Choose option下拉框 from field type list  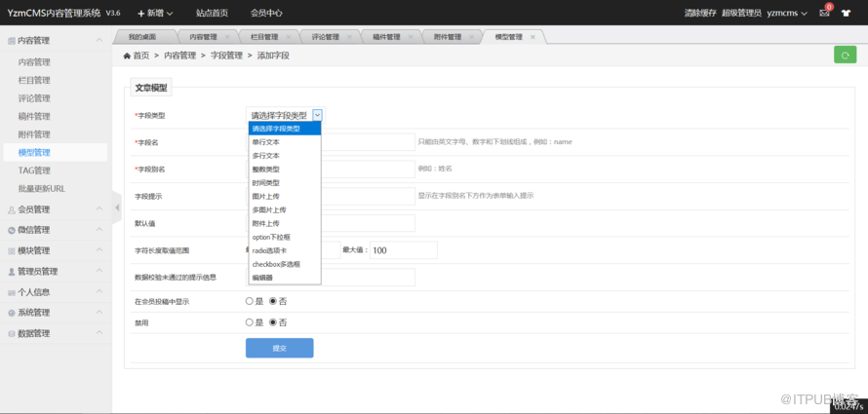(x=285, y=237)
